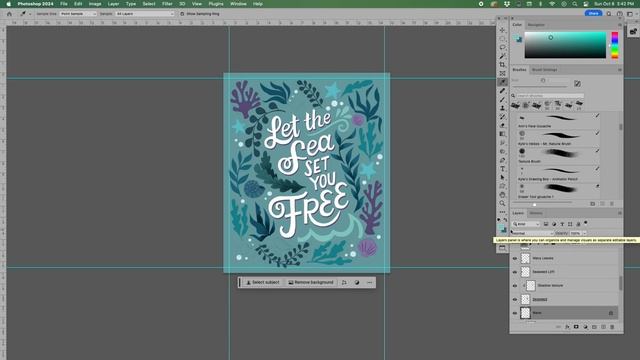Image resolution: width=640 pixels, height=360 pixels.
Task: Create a new layer group
Action: click(594, 327)
